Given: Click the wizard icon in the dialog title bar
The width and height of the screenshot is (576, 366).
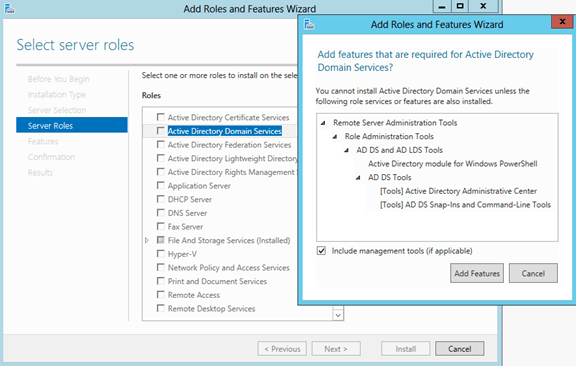Looking at the screenshot, I should point(309,24).
